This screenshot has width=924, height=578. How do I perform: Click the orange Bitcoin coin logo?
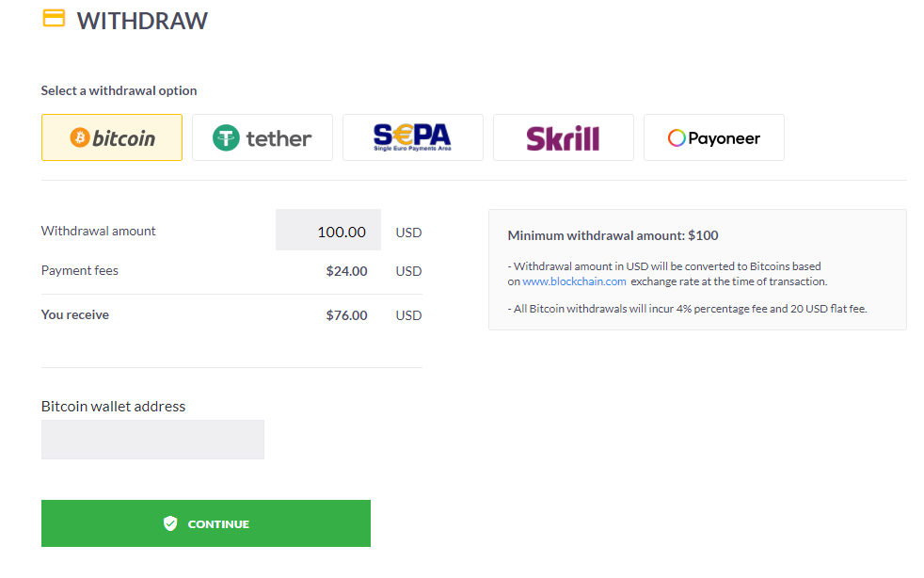click(80, 137)
